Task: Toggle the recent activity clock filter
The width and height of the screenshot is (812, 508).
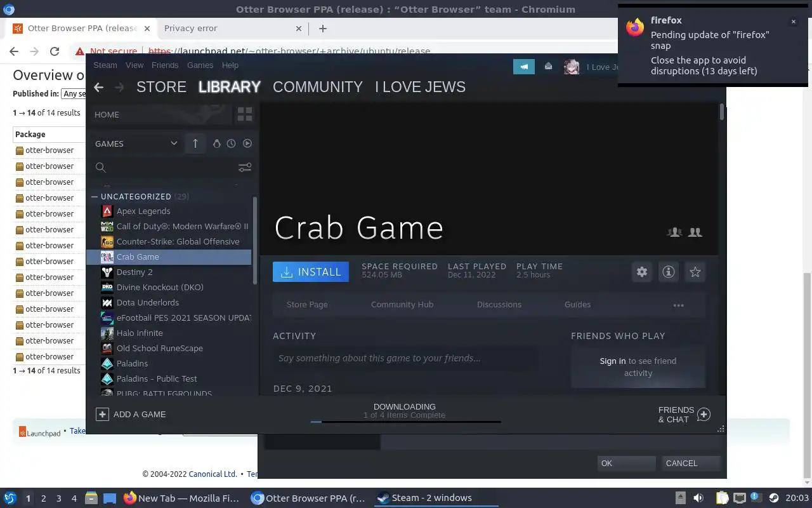Action: click(x=232, y=144)
